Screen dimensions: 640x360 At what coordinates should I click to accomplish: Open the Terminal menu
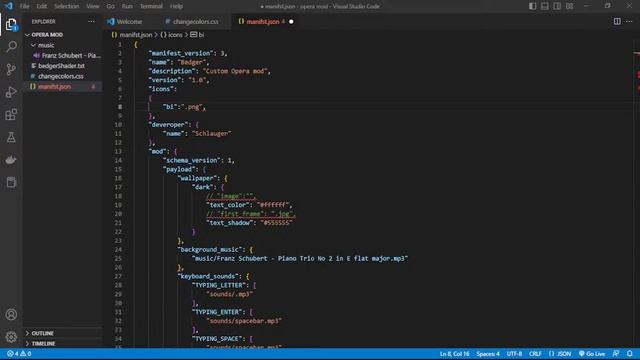pyautogui.click(x=151, y=6)
